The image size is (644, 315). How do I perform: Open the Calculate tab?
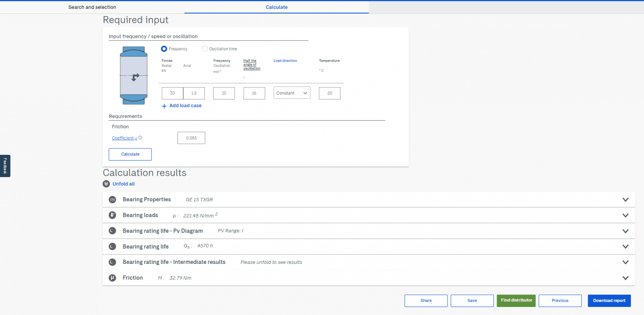coord(277,7)
